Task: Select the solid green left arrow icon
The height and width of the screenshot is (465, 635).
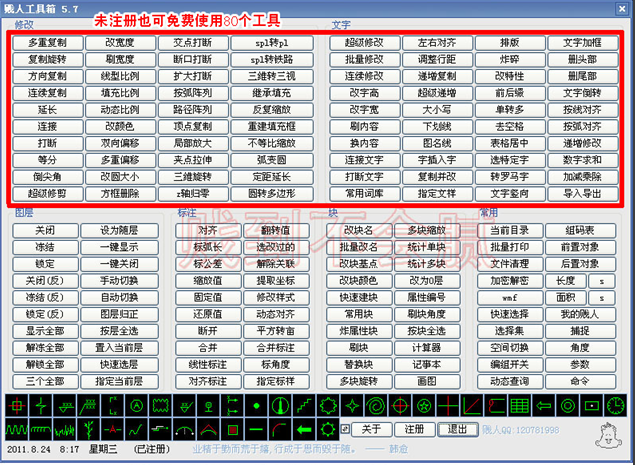Action: (304, 429)
